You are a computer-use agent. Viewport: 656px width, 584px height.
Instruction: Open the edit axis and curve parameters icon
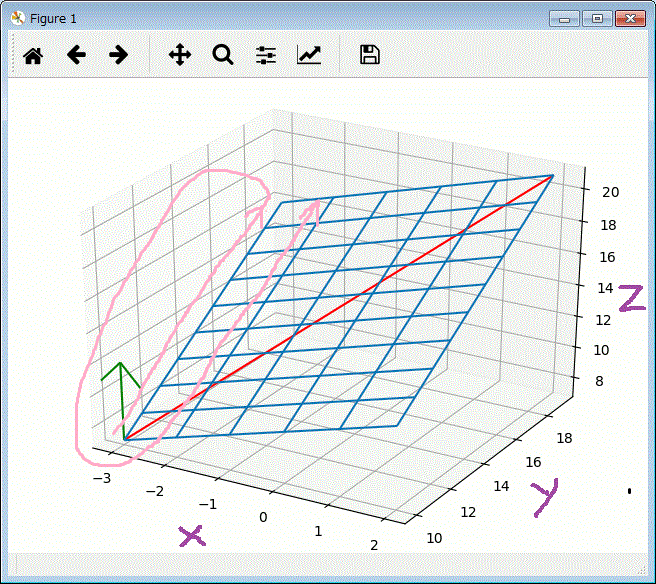tap(309, 55)
